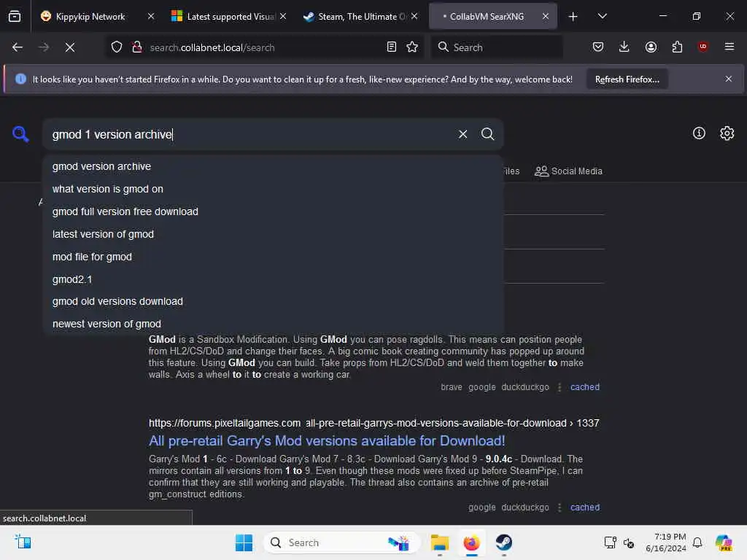Open the notification bell in system tray
Image resolution: width=747 pixels, height=560 pixels.
[x=697, y=542]
